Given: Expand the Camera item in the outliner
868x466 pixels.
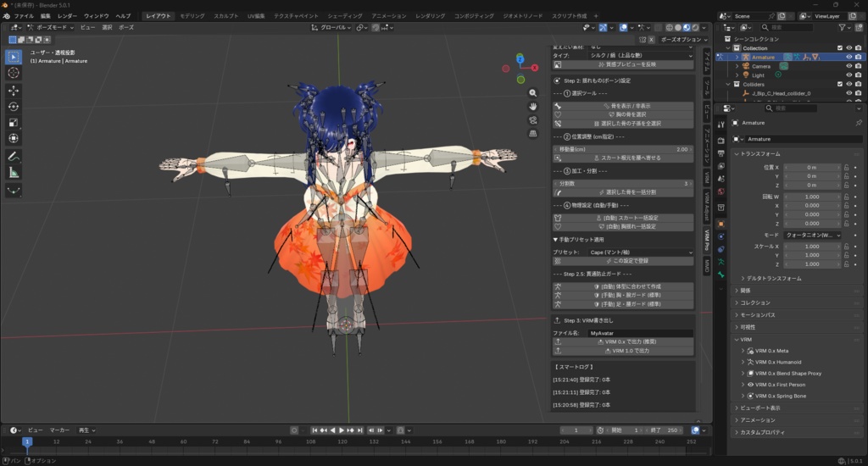Looking at the screenshot, I should 737,66.
